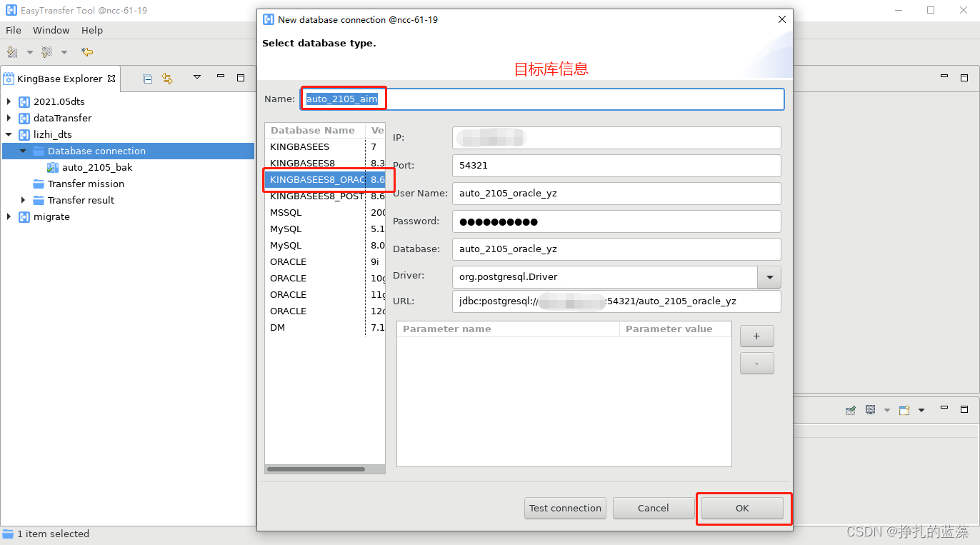Select KINGBASEES8 version 8.3 row
The image size is (980, 545).
coord(325,163)
